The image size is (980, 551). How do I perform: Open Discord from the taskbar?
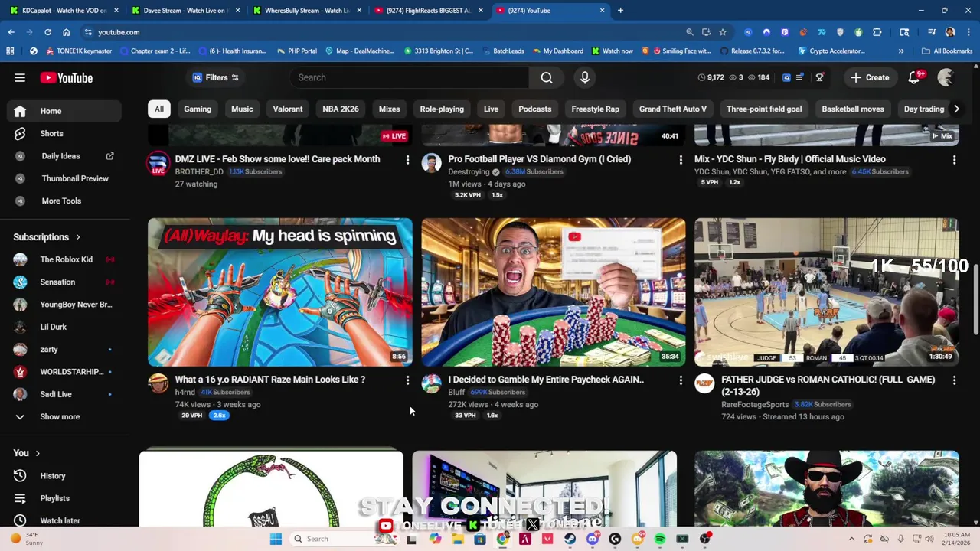pos(593,539)
